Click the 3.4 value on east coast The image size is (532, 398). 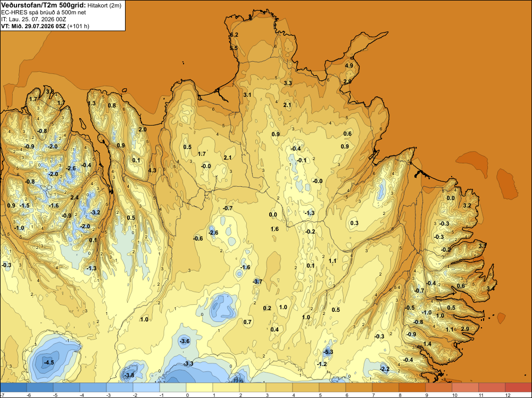point(491,288)
